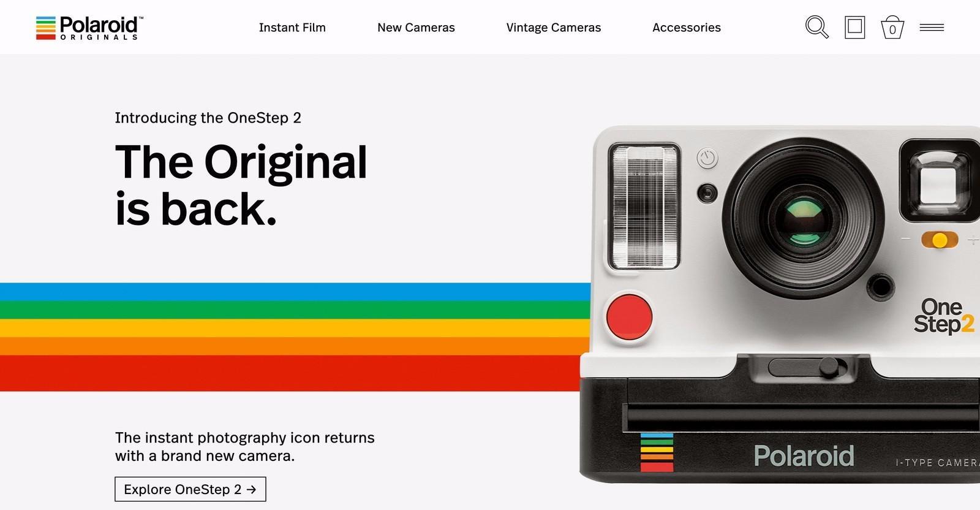
Task: Open the Instant Film menu
Action: click(292, 28)
